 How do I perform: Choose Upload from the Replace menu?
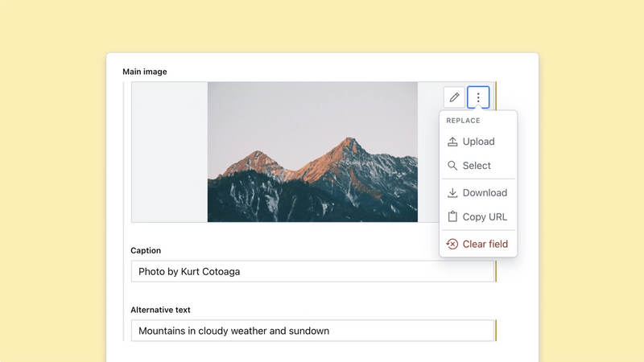point(478,142)
